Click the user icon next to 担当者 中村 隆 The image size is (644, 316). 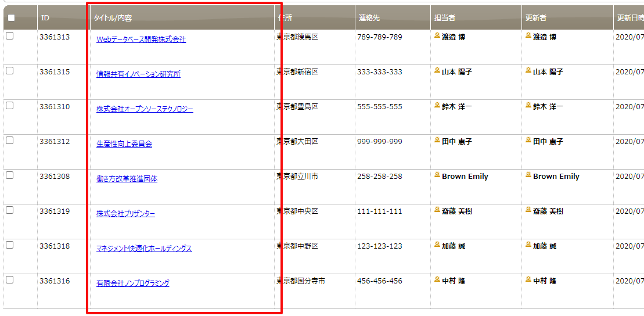point(437,280)
